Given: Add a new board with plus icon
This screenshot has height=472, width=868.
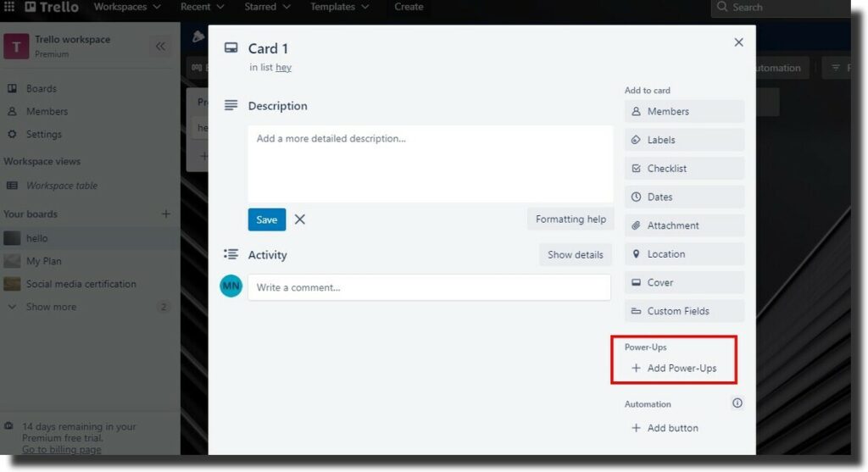Looking at the screenshot, I should tap(165, 214).
